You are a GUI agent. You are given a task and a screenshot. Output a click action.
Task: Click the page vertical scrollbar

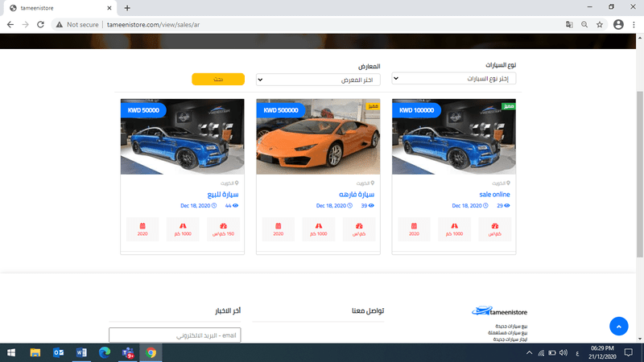tap(639, 175)
